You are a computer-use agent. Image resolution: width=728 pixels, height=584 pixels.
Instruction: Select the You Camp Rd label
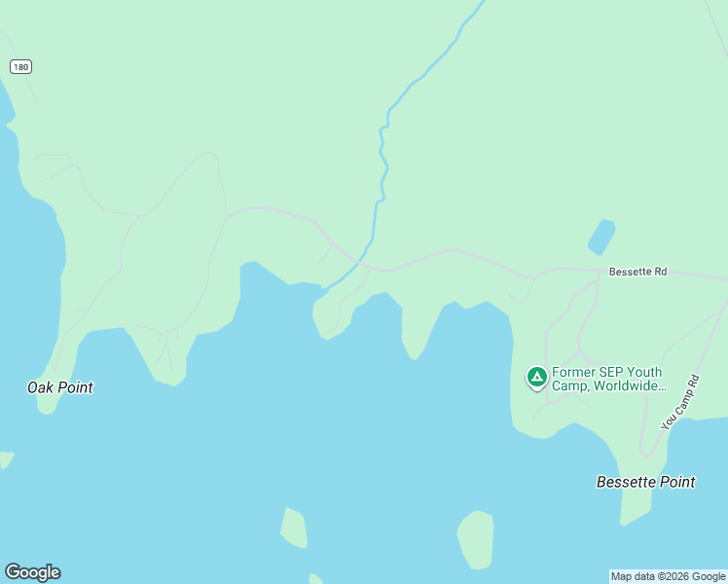[680, 402]
